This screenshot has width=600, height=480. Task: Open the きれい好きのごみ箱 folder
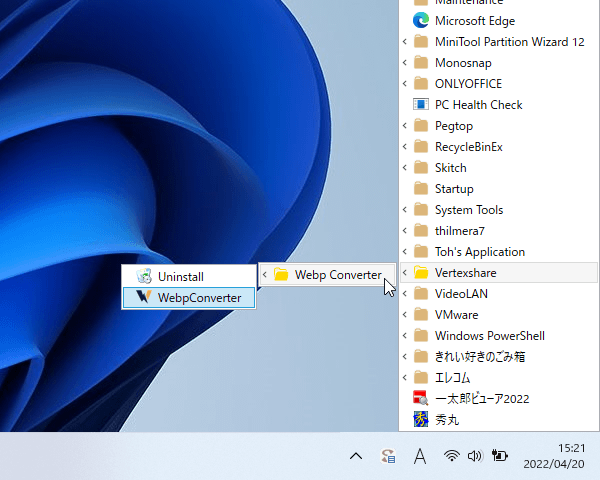(479, 357)
